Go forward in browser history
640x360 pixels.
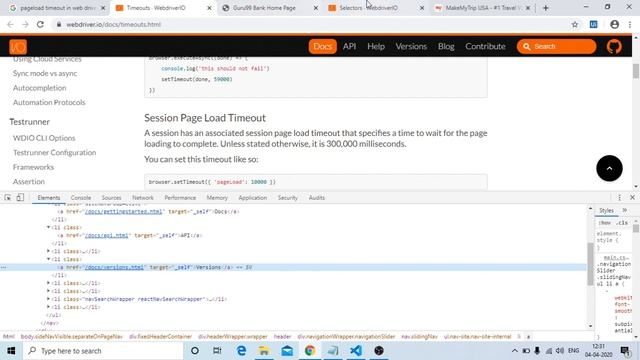coord(25,24)
